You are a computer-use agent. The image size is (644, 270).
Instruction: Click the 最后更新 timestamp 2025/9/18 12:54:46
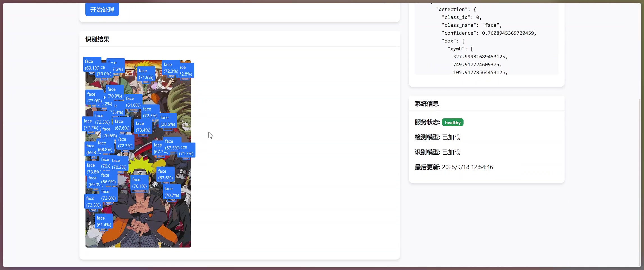point(467,167)
